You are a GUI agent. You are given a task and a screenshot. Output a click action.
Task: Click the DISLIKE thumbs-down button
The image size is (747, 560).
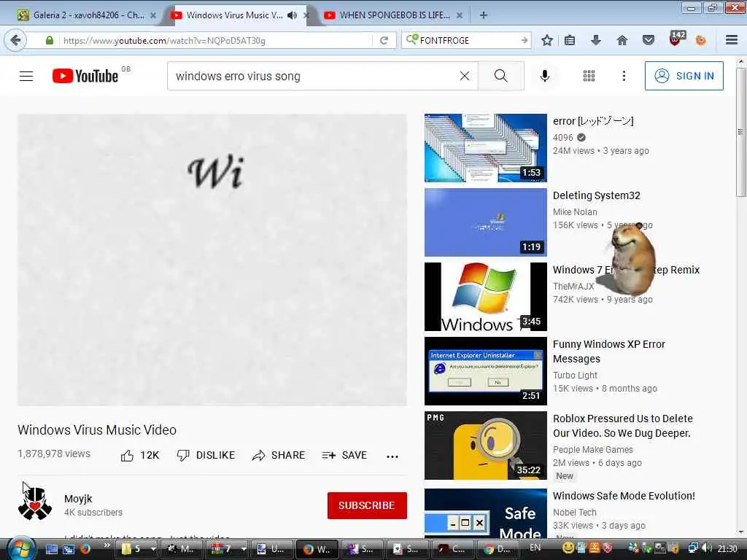[206, 456]
